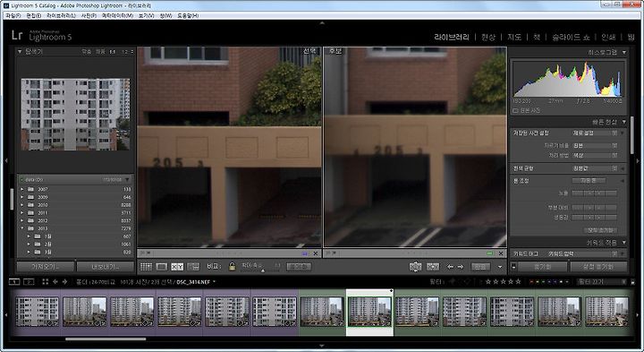Image resolution: width=644 pixels, height=352 pixels.
Task: Filter by third star rating
Action: [503, 281]
